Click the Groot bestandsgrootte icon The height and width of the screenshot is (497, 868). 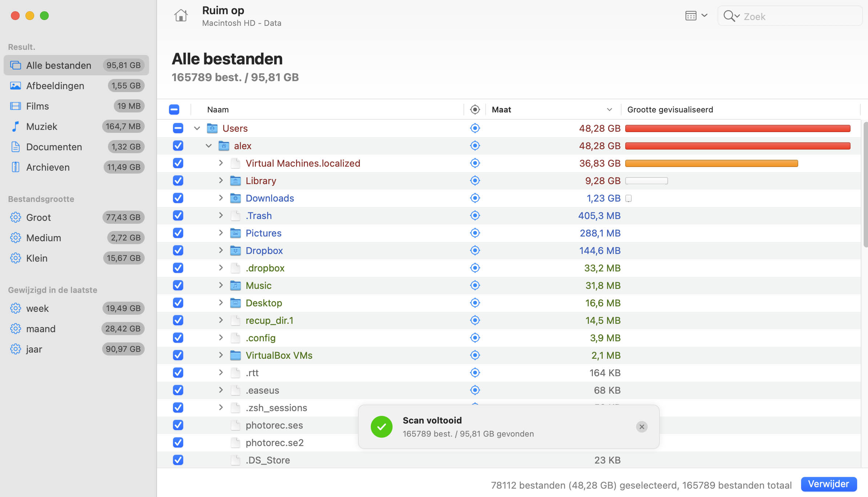[x=15, y=216]
